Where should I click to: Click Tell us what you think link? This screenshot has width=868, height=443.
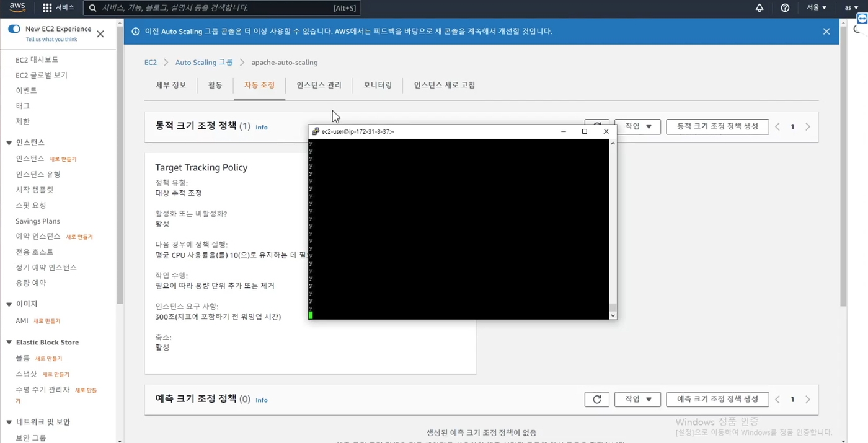pos(51,40)
